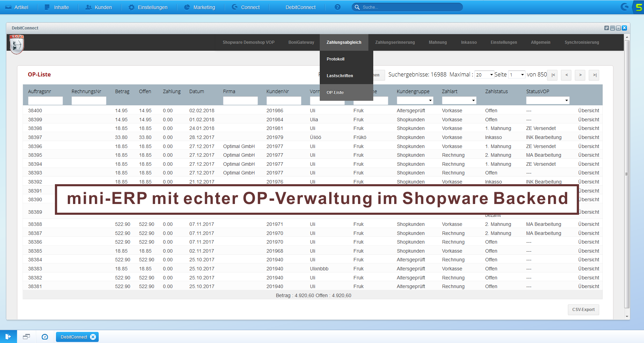Open the DebitConnect top menu

pyautogui.click(x=301, y=7)
